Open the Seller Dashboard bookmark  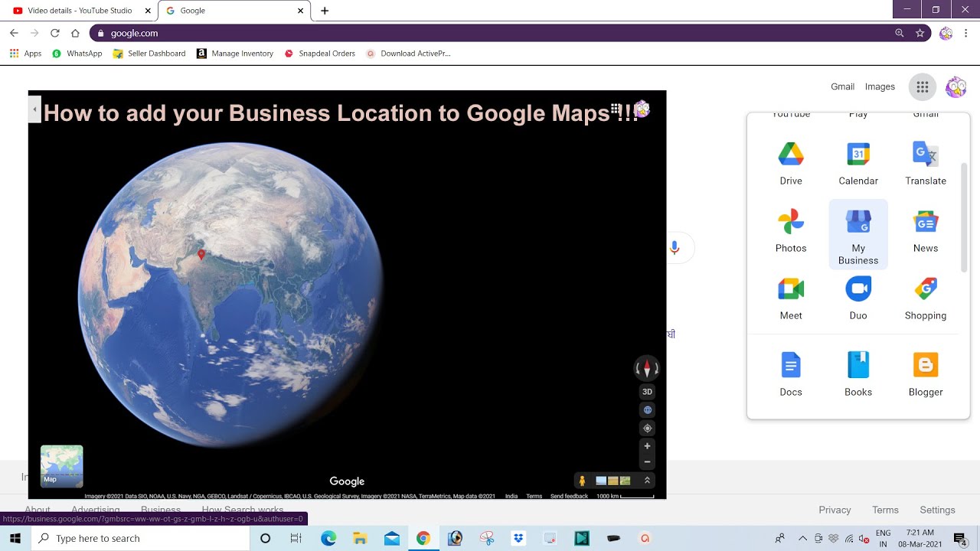click(x=149, y=54)
